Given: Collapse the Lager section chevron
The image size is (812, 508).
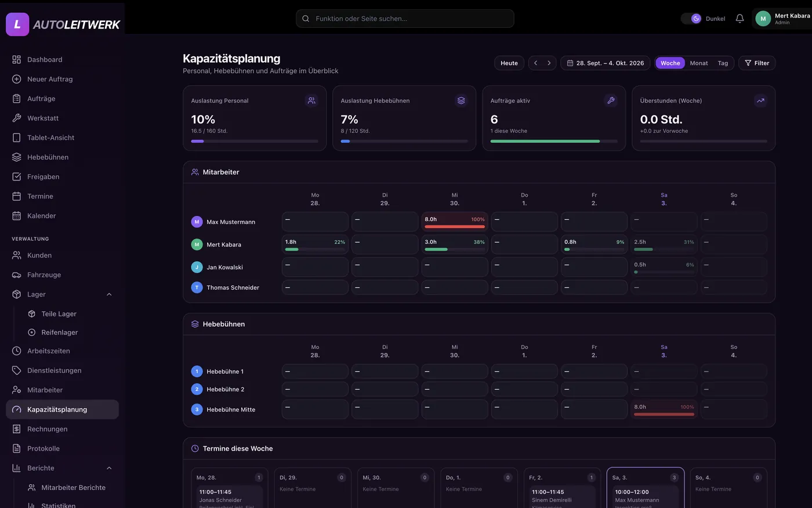Looking at the screenshot, I should click(x=109, y=294).
